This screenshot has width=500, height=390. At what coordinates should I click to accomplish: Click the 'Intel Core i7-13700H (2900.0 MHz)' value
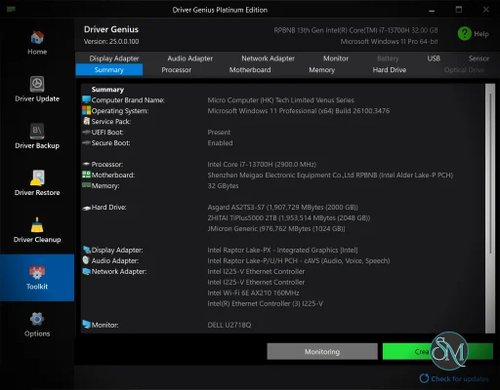[x=262, y=164]
